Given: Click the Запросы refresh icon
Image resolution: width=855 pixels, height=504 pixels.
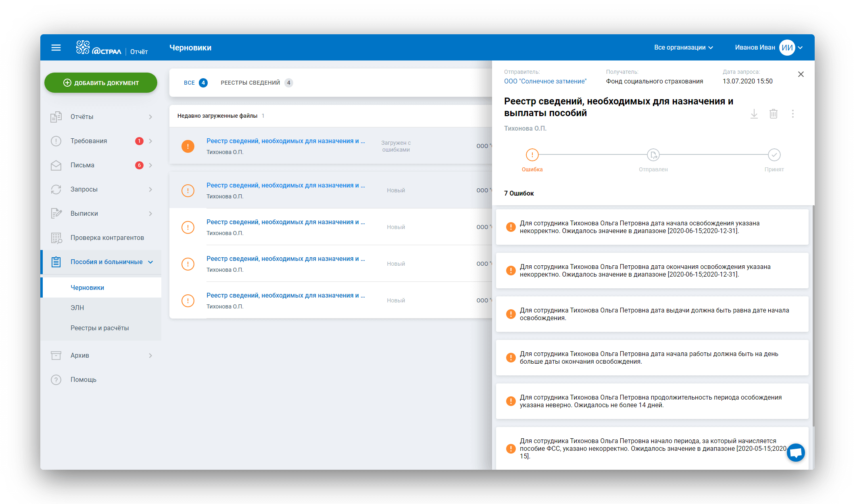Looking at the screenshot, I should tap(56, 190).
